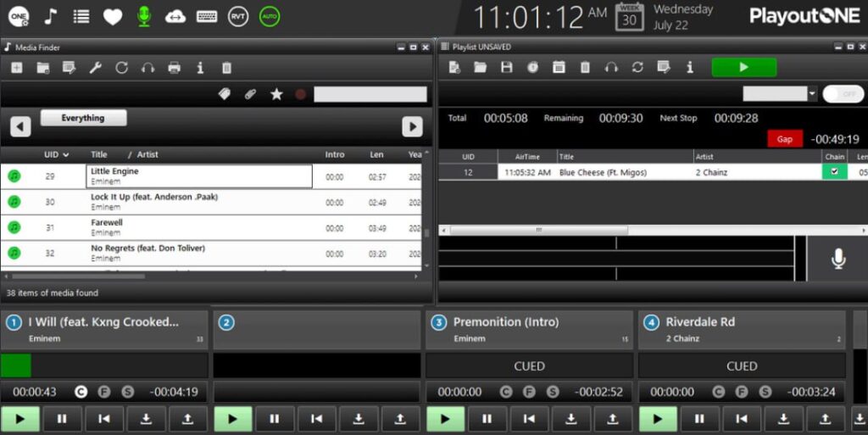Start playlist with the green play button
868x435 pixels.
[x=744, y=68]
